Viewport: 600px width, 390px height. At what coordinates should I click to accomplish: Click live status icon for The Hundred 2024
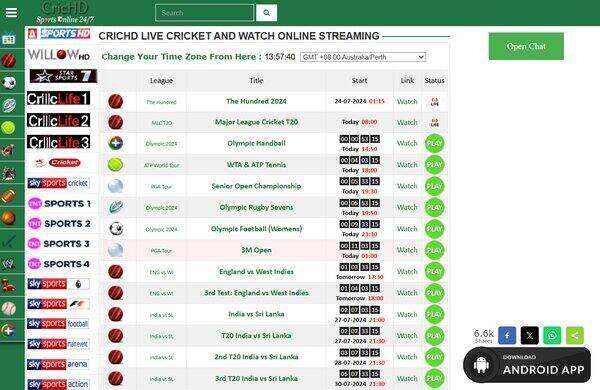(435, 102)
